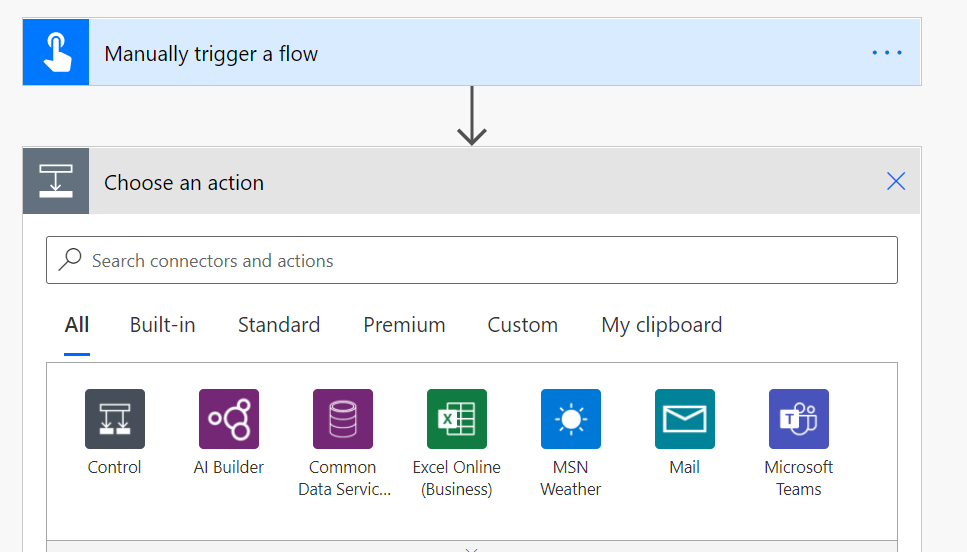Select Excel Online (Business) connector
Viewport: 967px width, 552px height.
pos(457,419)
